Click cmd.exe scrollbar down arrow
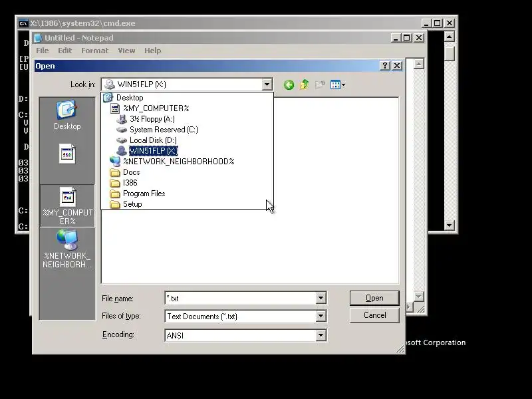This screenshot has width=532, height=399. [450, 225]
